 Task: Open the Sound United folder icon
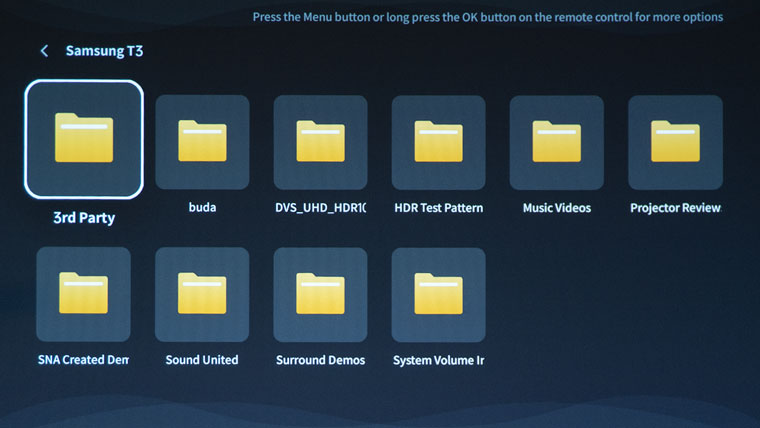coord(202,294)
